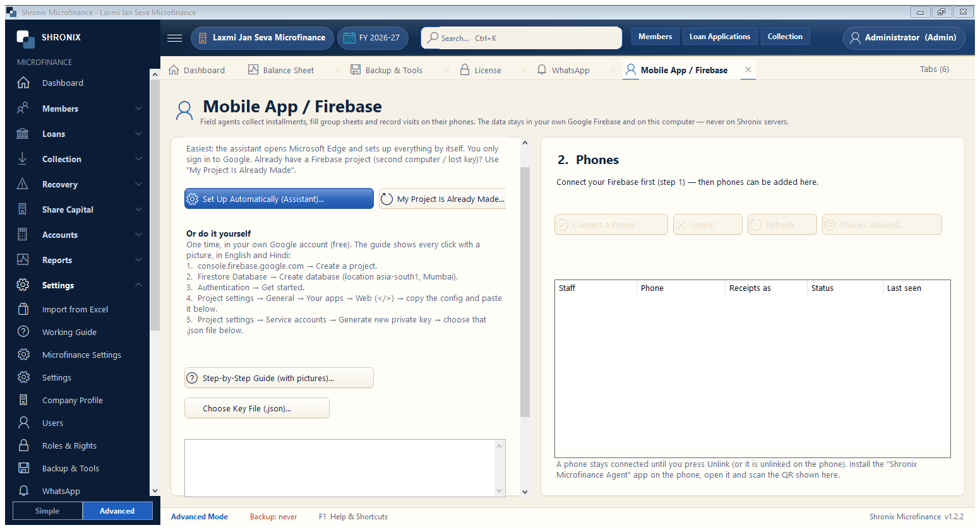Viewport: 980px width, 530px height.
Task: Switch to Advanced mode
Action: click(117, 511)
